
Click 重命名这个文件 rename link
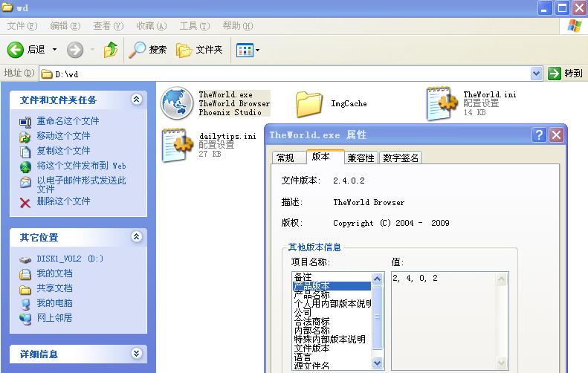pos(68,120)
